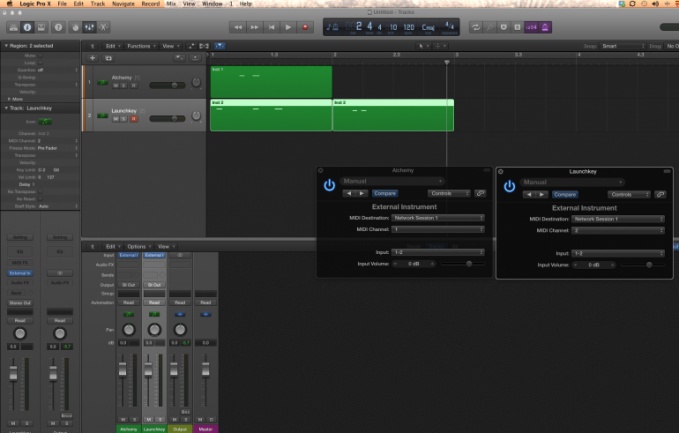This screenshot has width=679, height=433.
Task: Toggle the Inspector button in the control bar
Action: click(x=27, y=27)
